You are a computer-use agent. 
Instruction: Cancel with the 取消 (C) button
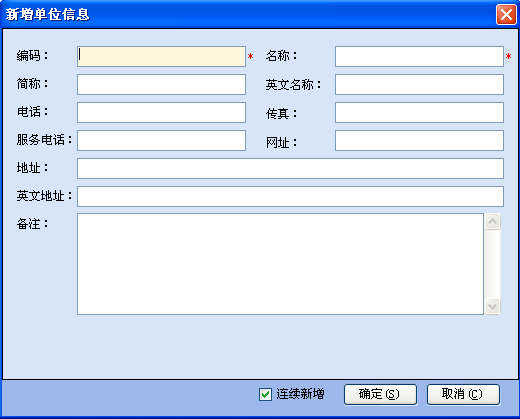(x=463, y=394)
